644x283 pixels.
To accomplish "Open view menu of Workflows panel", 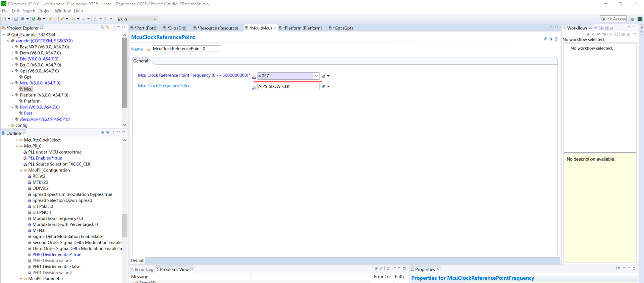I will tap(635, 34).
